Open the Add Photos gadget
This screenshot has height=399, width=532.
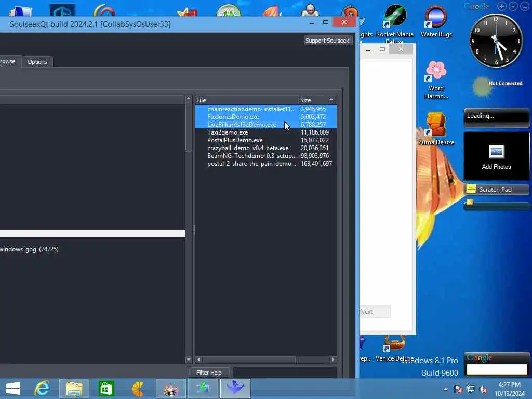496,156
